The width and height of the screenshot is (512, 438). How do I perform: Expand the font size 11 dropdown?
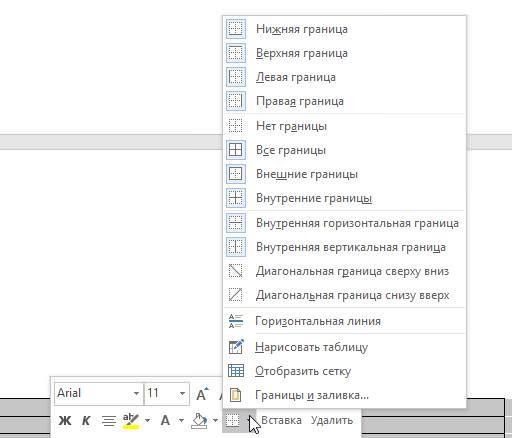182,393
